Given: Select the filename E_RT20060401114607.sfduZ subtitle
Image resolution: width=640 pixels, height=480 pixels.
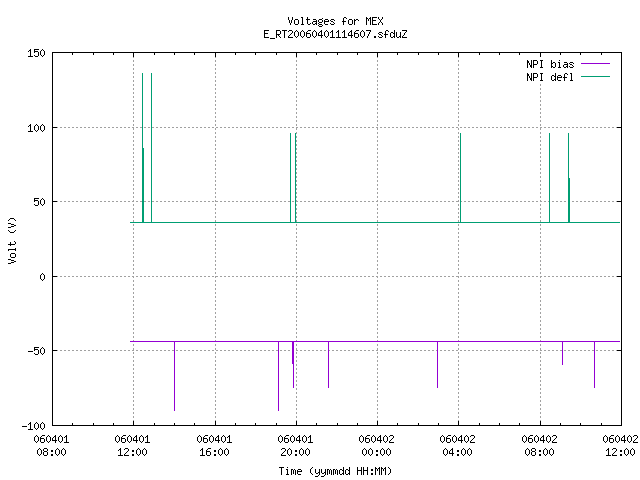Looking at the screenshot, I should tap(335, 34).
